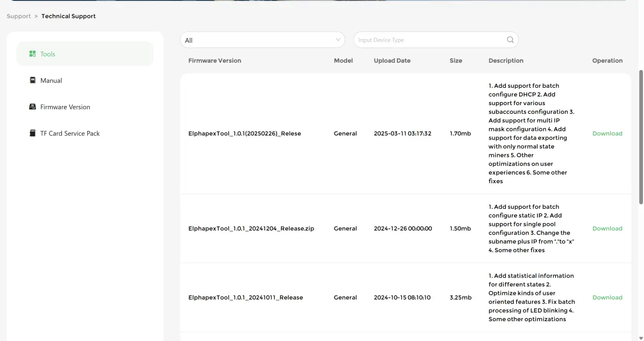This screenshot has width=644, height=341.
Task: Click the scrollbar down arrow
Action: [640, 338]
